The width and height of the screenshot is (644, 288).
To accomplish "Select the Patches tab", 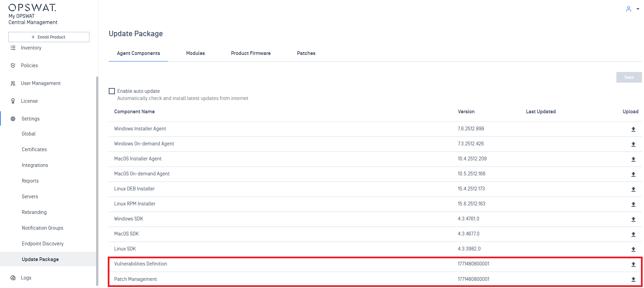I will tap(306, 53).
